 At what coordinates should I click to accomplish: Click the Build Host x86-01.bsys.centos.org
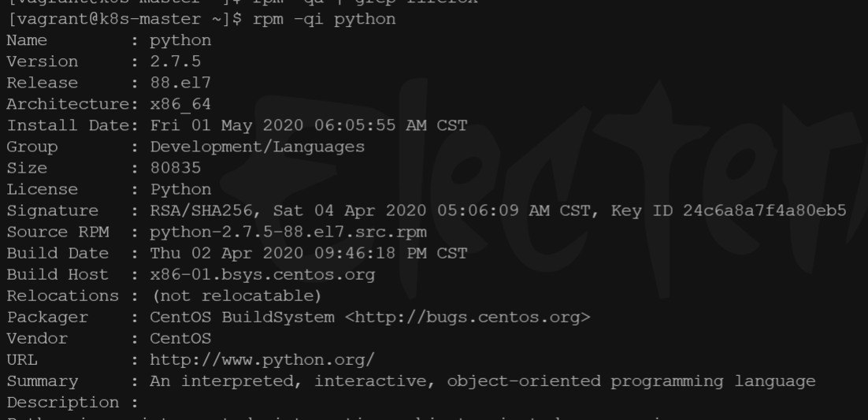262,275
